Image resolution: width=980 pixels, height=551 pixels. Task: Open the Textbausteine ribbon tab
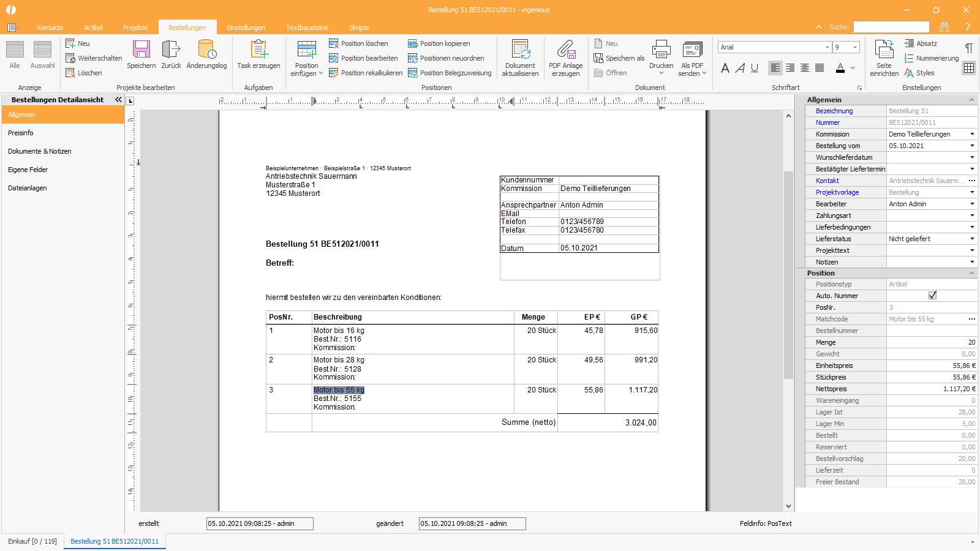(307, 28)
